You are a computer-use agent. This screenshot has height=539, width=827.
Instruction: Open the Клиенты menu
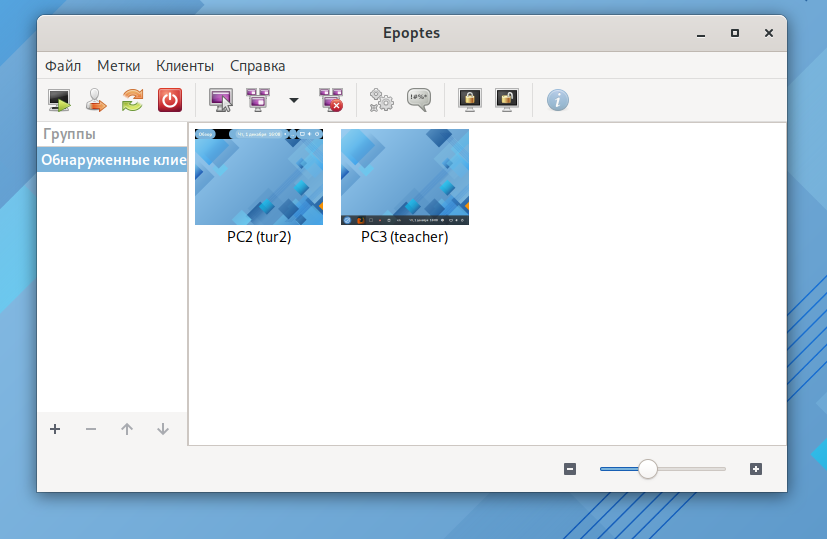pos(185,66)
